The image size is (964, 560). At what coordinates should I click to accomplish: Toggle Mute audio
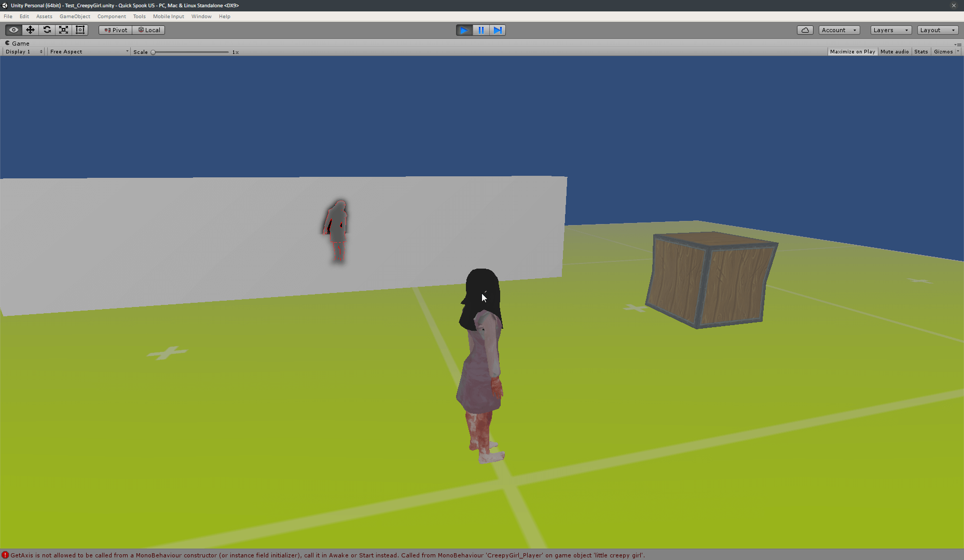894,52
